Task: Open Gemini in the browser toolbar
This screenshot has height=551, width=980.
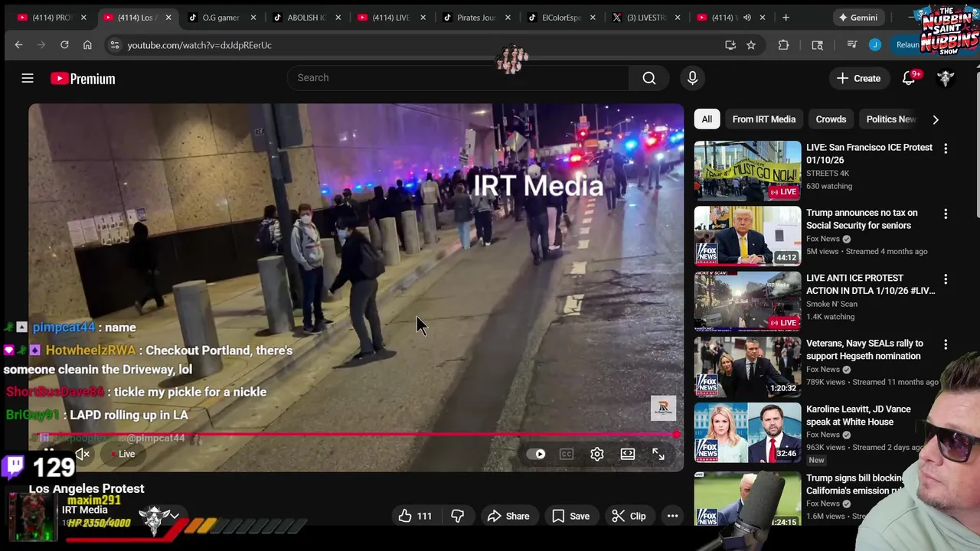Action: [x=857, y=17]
